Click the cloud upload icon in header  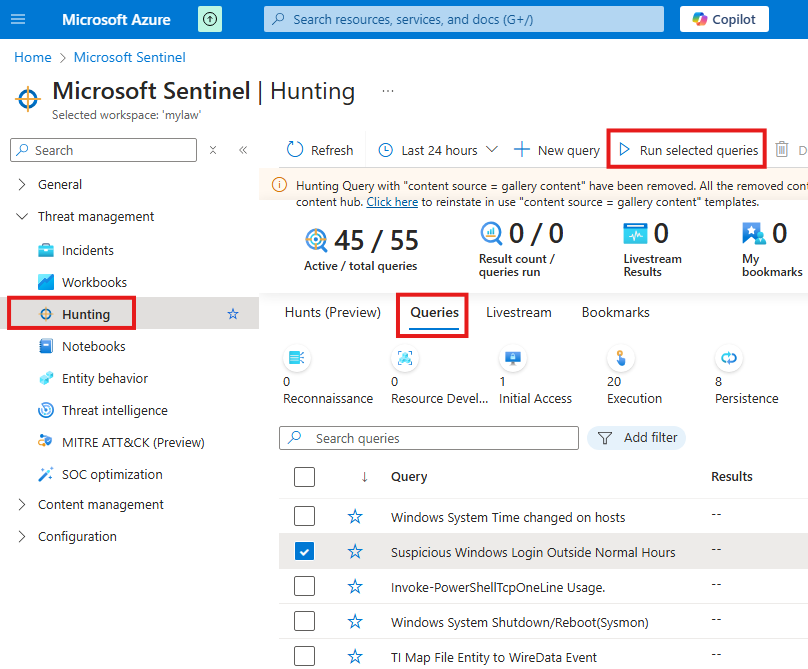coord(210,20)
